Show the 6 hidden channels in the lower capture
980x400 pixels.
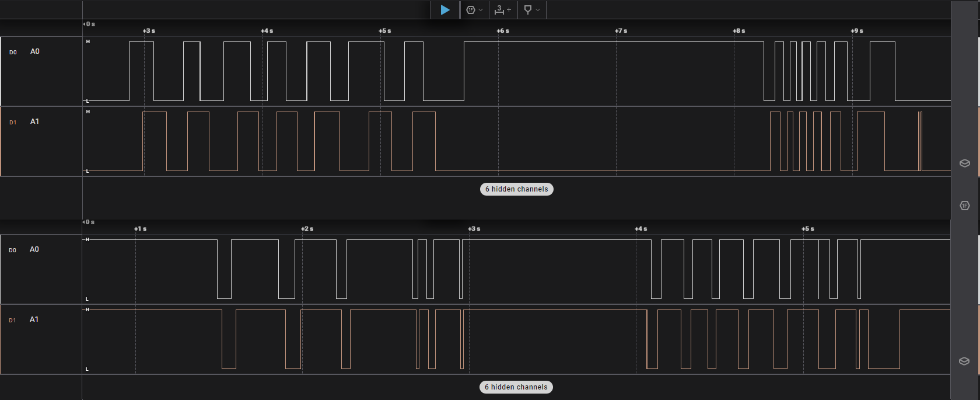516,387
